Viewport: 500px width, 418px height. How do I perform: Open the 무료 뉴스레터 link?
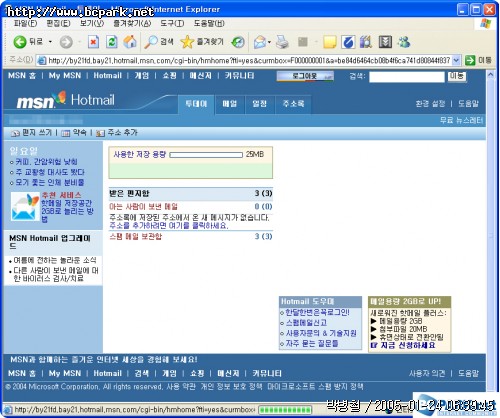[461, 120]
